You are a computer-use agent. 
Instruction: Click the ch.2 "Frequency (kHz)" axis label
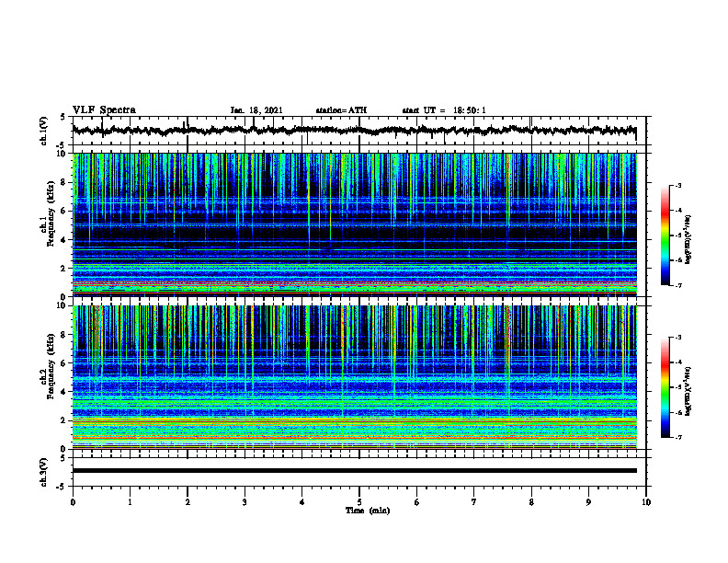pos(51,366)
